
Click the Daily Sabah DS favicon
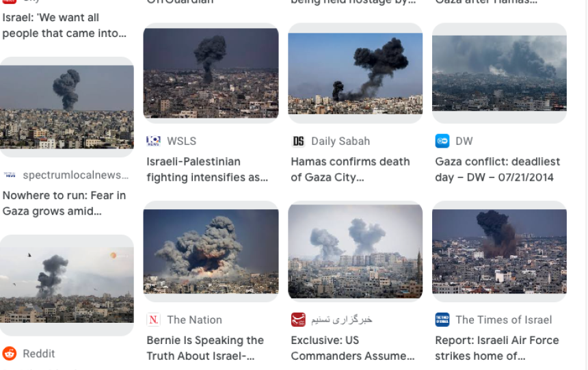[x=298, y=141]
